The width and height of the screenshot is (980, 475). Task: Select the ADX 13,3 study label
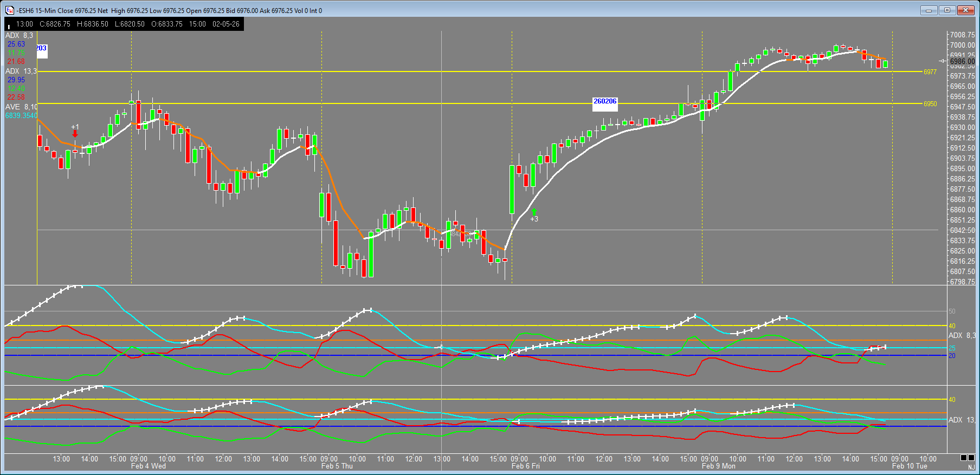click(x=21, y=71)
